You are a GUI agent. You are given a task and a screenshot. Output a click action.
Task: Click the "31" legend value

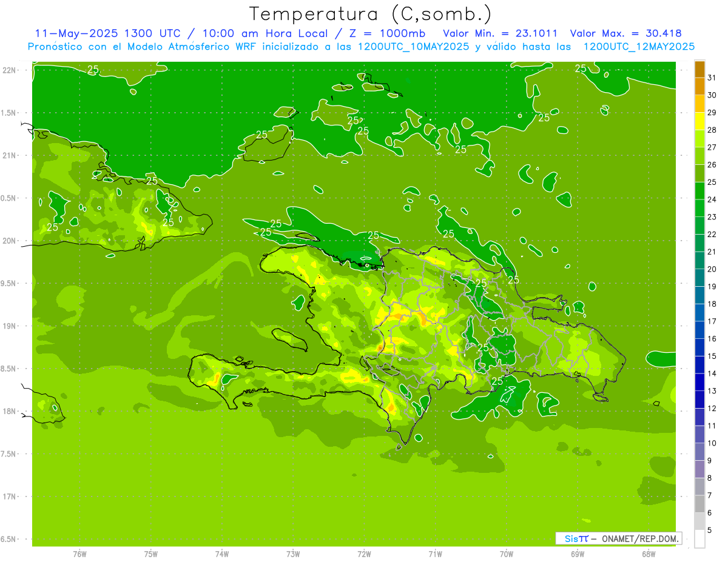(712, 78)
